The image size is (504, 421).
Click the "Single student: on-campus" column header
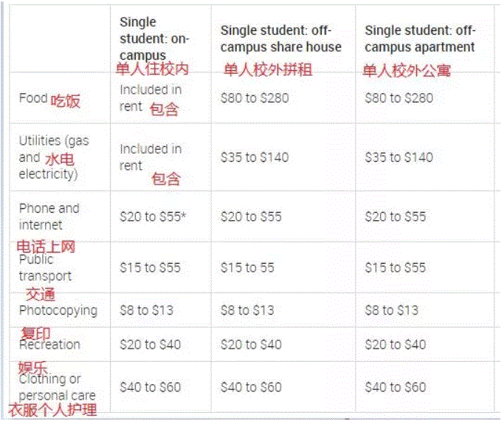pos(154,38)
